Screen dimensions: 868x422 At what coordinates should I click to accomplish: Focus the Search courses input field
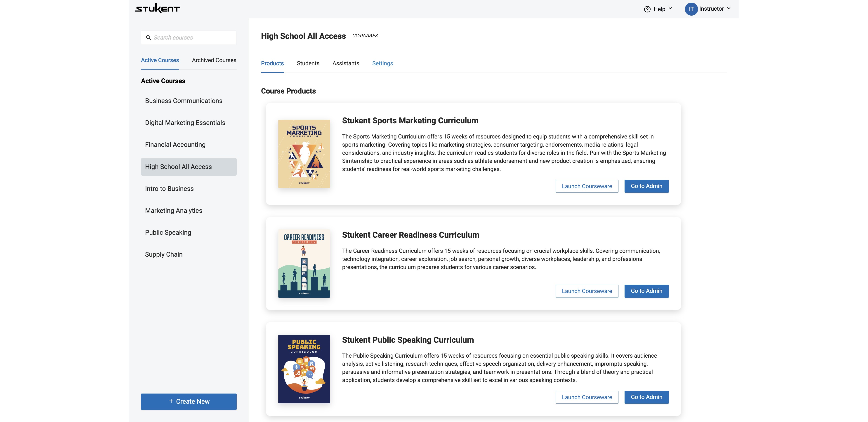click(194, 38)
